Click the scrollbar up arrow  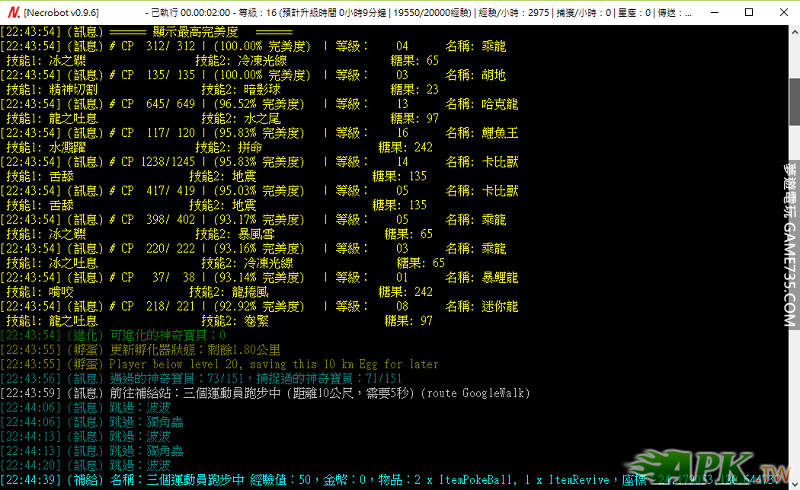794,32
